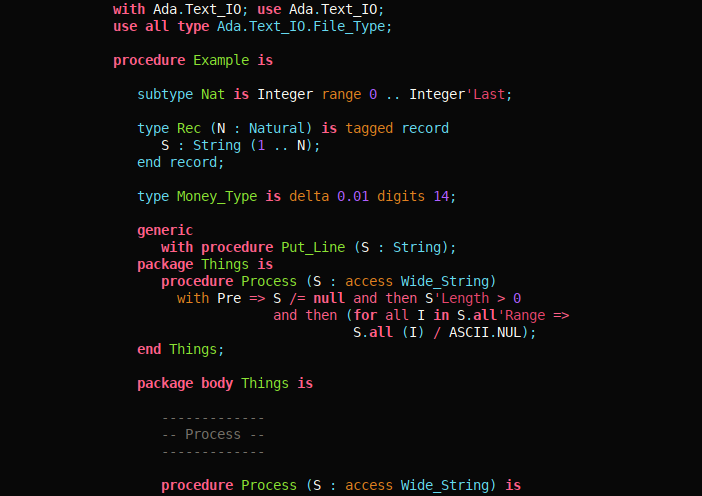Click the 'Money_Type' type name
This screenshot has width=702, height=496.
(217, 196)
